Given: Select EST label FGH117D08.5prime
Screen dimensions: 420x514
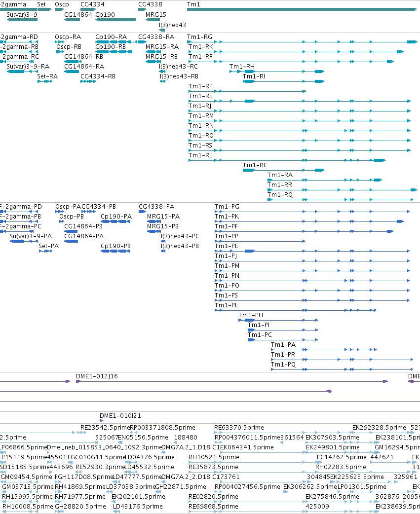Looking at the screenshot, I should pos(83,477).
